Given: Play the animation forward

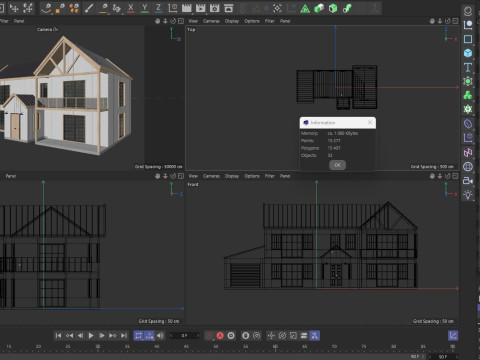Looking at the screenshot, I should click(x=91, y=336).
